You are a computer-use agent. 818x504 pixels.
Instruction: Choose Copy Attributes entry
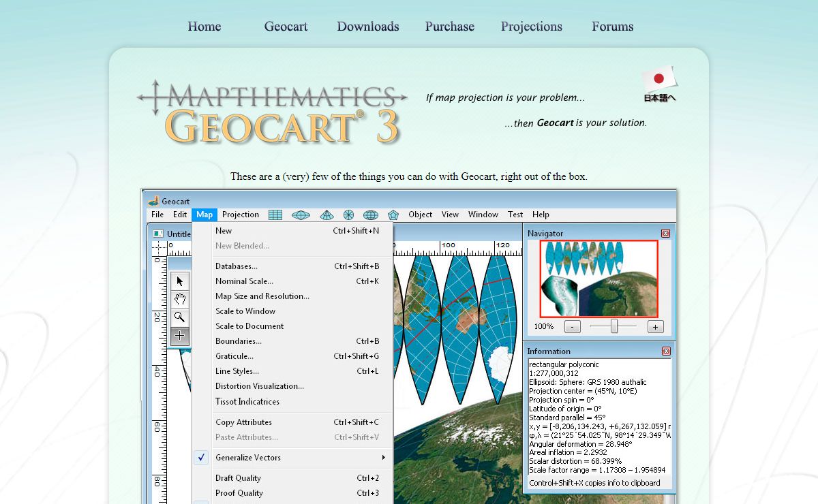click(293, 422)
